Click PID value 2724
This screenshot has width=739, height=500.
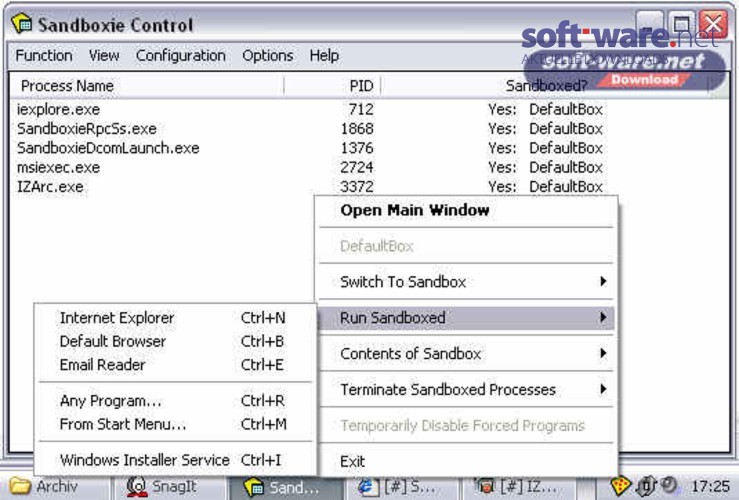tap(357, 167)
